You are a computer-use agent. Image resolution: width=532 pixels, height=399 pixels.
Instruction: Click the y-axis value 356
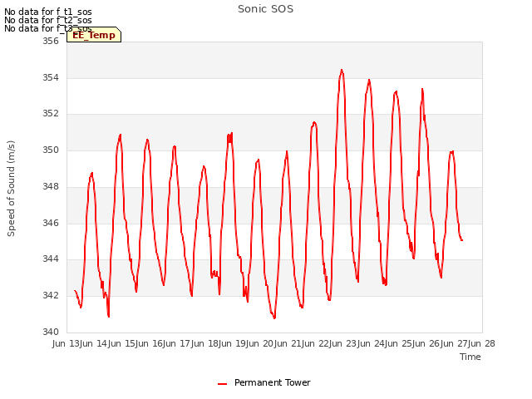[x=50, y=41]
